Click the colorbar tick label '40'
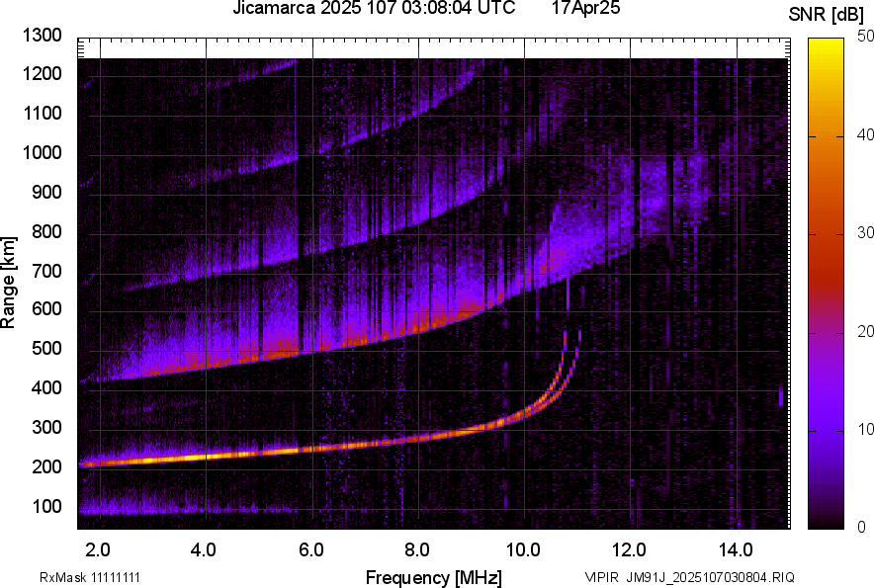 click(865, 134)
